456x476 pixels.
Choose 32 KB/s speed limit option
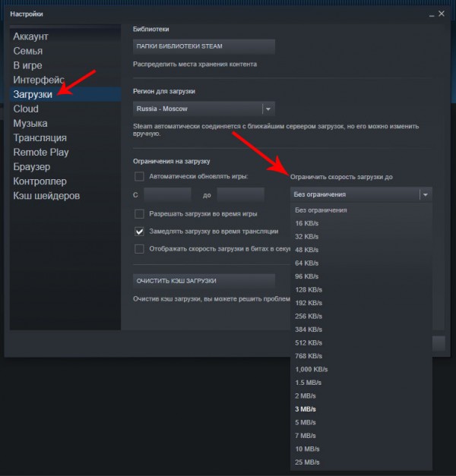361,237
